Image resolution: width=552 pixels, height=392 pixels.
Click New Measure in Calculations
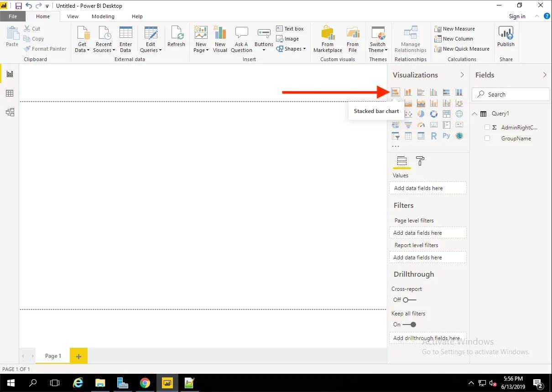[x=454, y=29]
